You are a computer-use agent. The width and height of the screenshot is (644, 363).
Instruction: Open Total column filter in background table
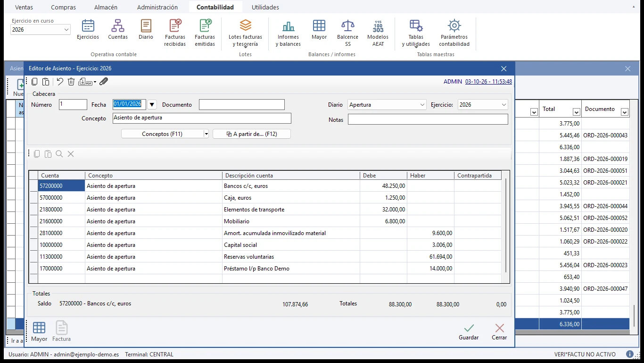pos(576,112)
